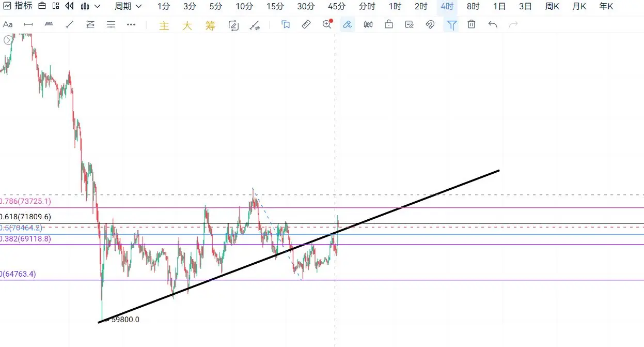Click the zoom-in magnifier icon
Image resolution: width=644 pixels, height=347 pixels.
327,24
